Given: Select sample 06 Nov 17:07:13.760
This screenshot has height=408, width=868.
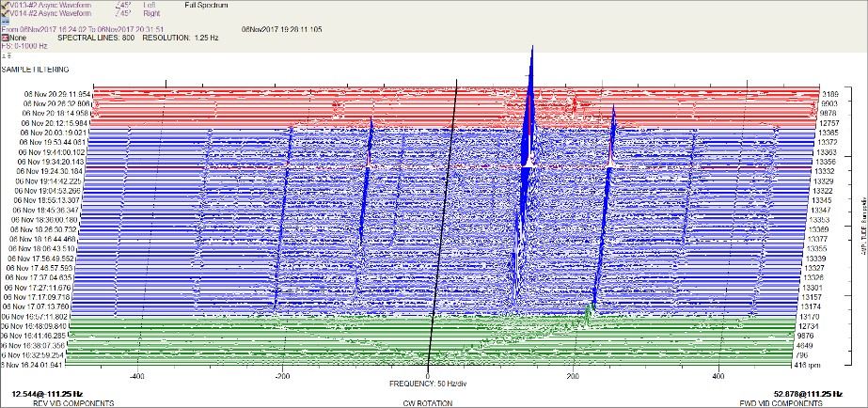Looking at the screenshot, I should click(x=36, y=306).
